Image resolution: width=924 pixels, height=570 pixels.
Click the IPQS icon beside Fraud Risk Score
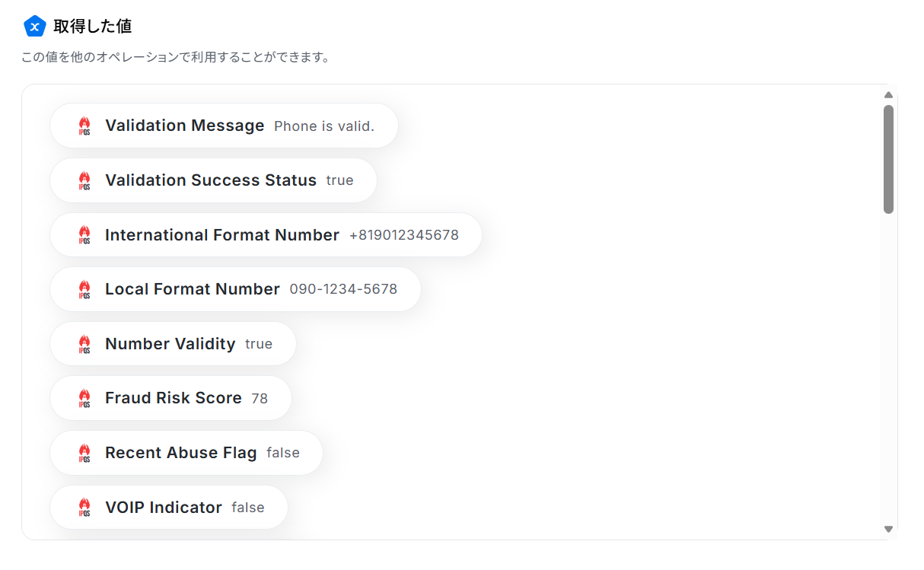(84, 398)
